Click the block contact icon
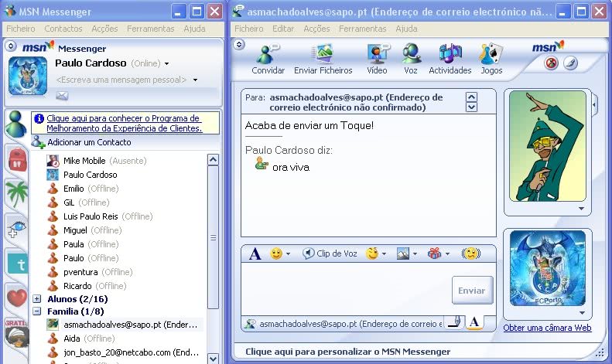This screenshot has height=364, width=612. click(x=552, y=63)
